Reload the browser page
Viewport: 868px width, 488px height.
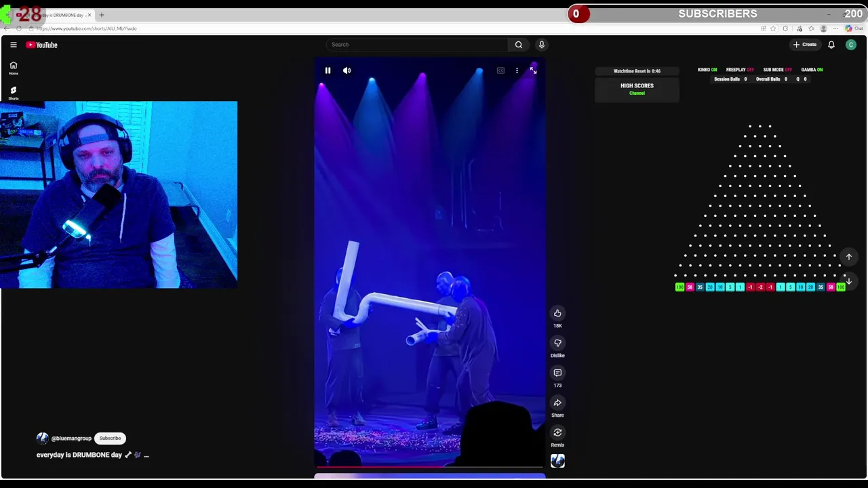pyautogui.click(x=19, y=28)
